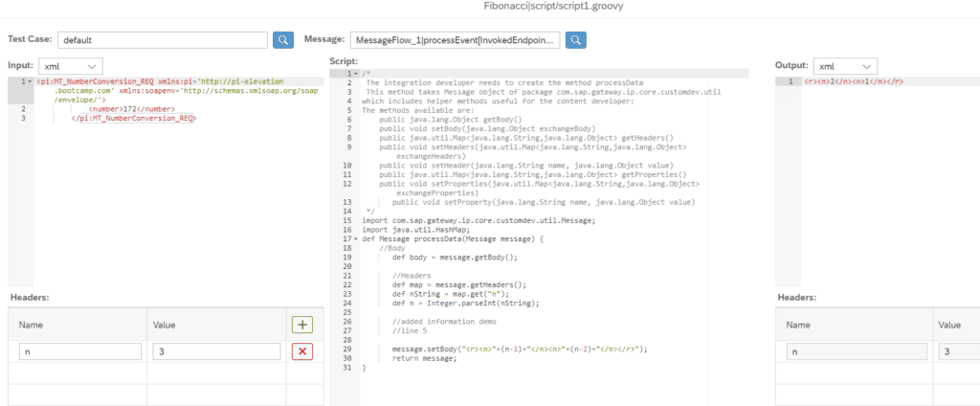Screen dimensions: 980x406
Task: Edit the input header Name field n
Action: click(x=80, y=351)
